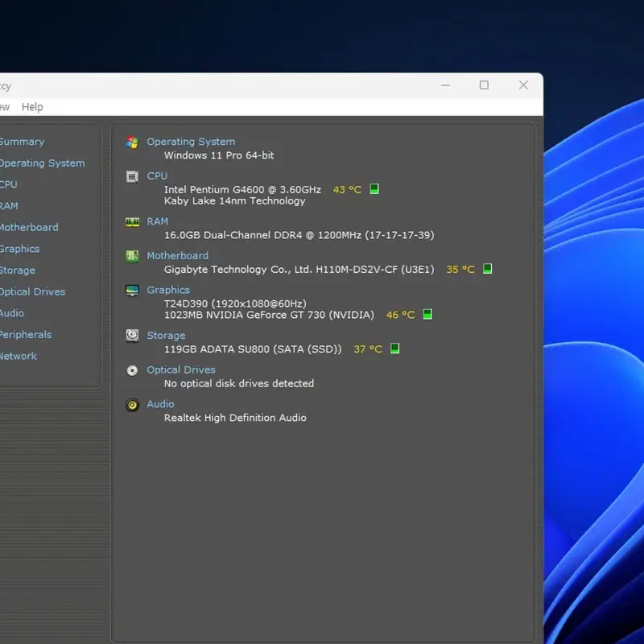Viewport: 644px width, 644px height.
Task: Click the graphics temperature value 46 °C
Action: click(x=400, y=315)
